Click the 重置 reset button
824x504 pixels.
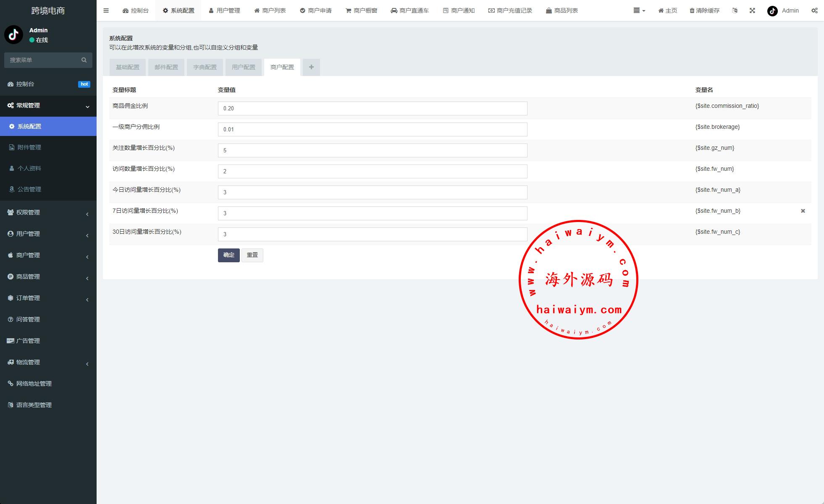pyautogui.click(x=252, y=255)
